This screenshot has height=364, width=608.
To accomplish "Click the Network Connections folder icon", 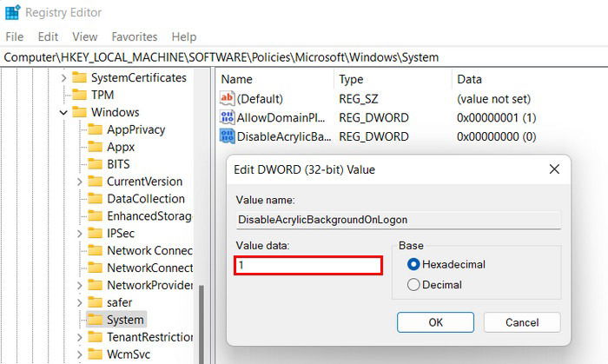I will [x=95, y=250].
